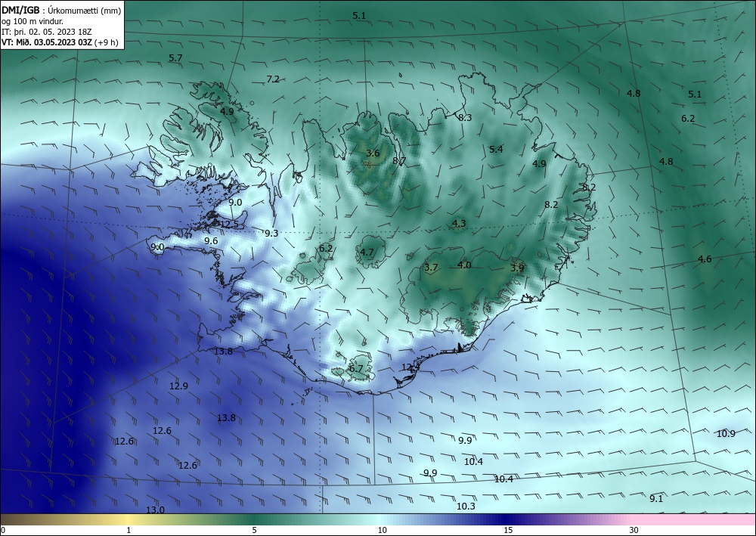Click the pink end of the color scale
Image resolution: width=756 pixels, height=536 pixels.
(x=694, y=519)
